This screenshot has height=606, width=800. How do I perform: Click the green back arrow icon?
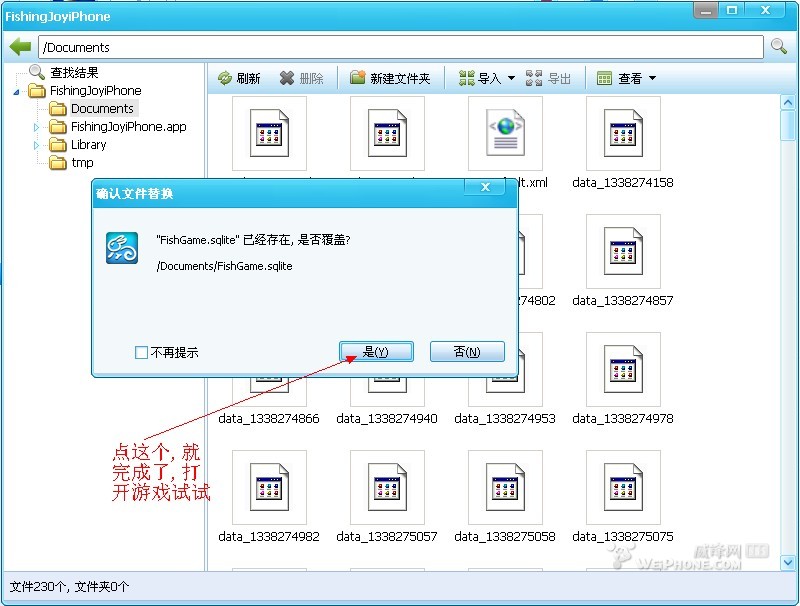pos(20,47)
